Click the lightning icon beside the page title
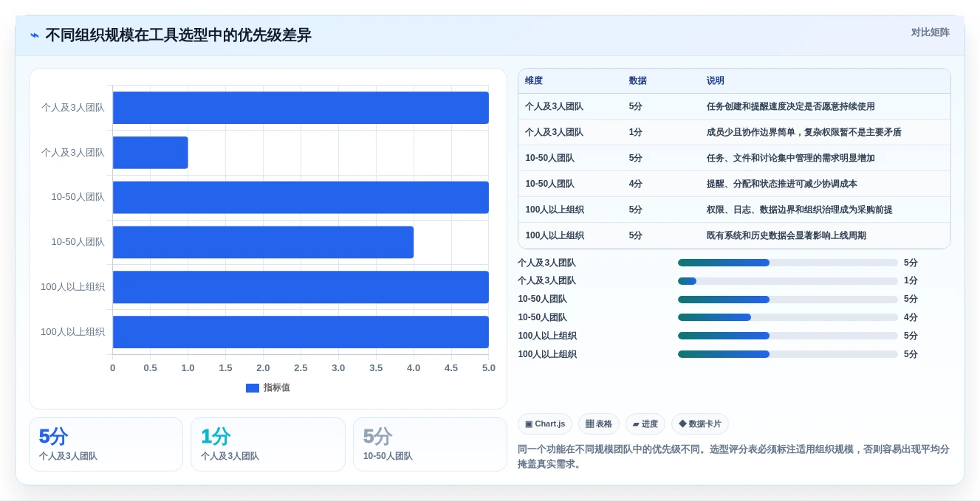The width and height of the screenshot is (980, 501). coord(35,35)
